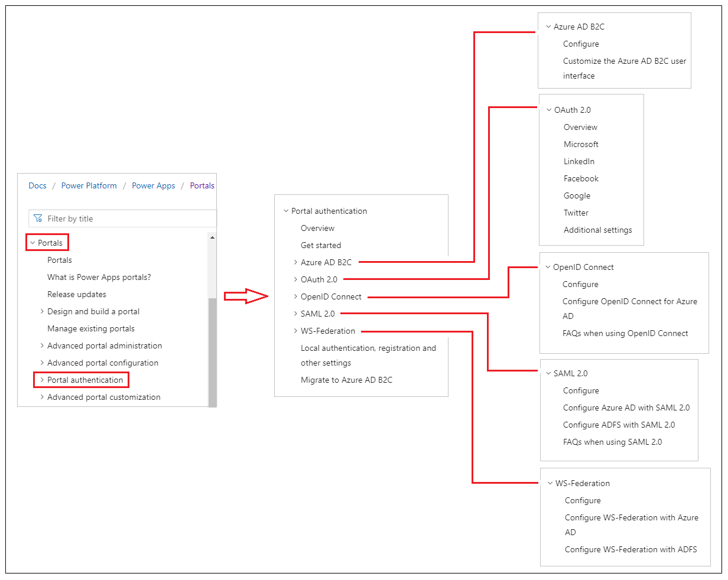Select Release updates in tree
The height and width of the screenshot is (580, 728).
(77, 294)
